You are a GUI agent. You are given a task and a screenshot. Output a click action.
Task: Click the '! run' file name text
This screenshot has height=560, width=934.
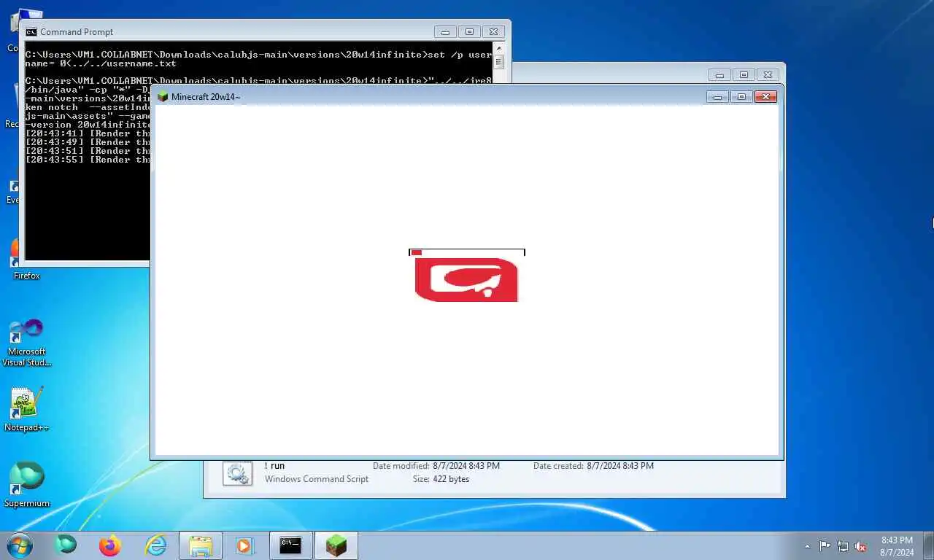point(274,465)
